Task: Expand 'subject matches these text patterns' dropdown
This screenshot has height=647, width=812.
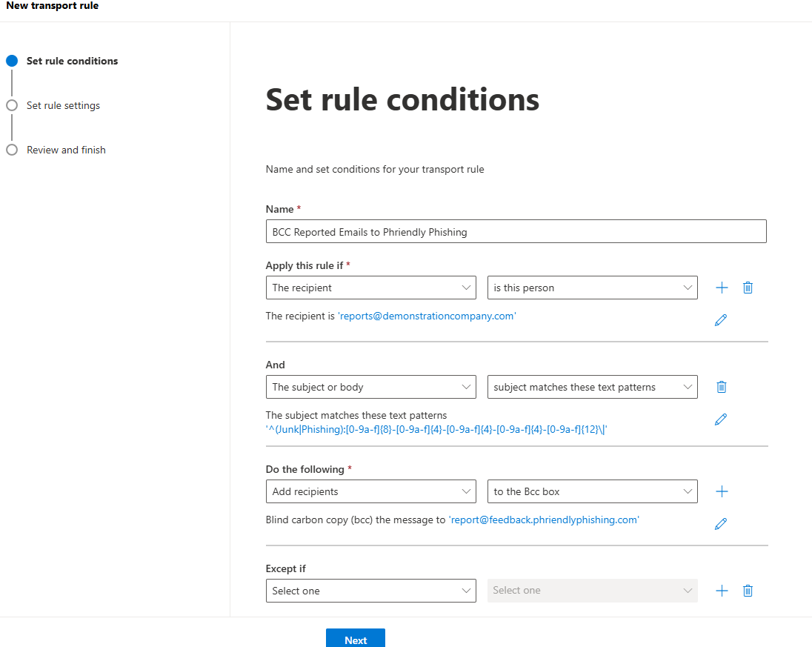Action: pos(592,387)
